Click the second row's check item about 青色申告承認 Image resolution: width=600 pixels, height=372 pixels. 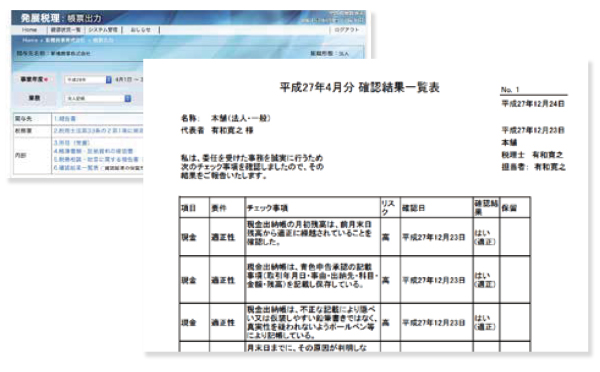coord(312,276)
